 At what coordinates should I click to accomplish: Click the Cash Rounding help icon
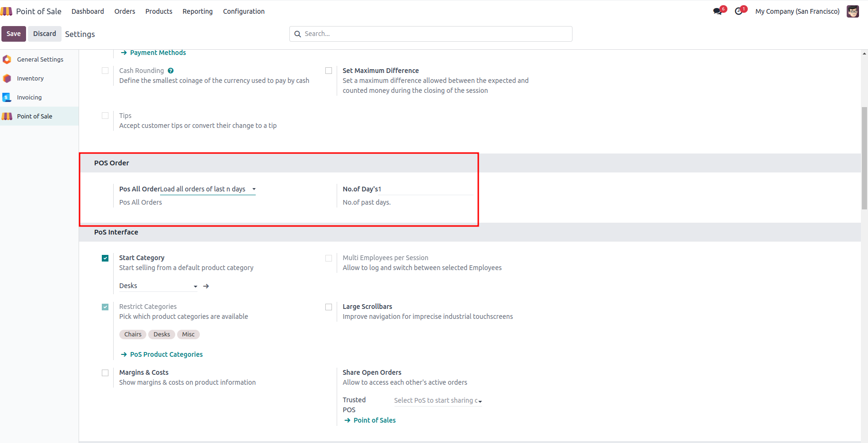pyautogui.click(x=170, y=71)
